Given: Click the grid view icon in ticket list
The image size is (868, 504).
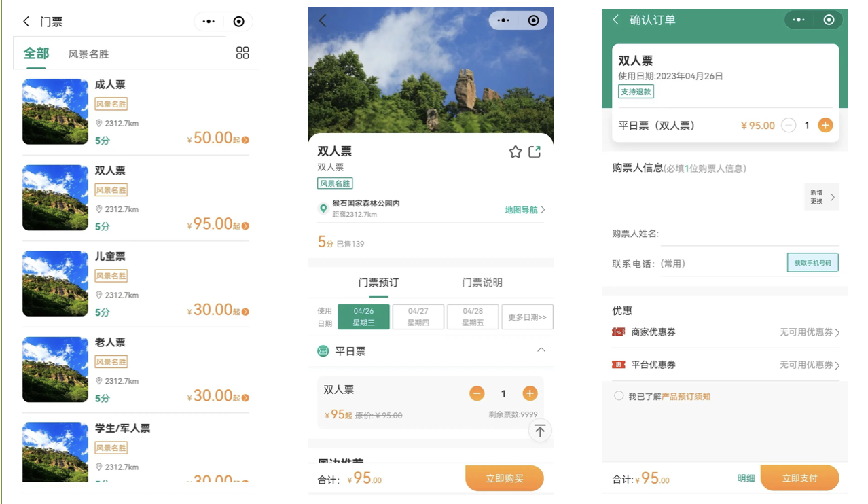Looking at the screenshot, I should pyautogui.click(x=242, y=53).
